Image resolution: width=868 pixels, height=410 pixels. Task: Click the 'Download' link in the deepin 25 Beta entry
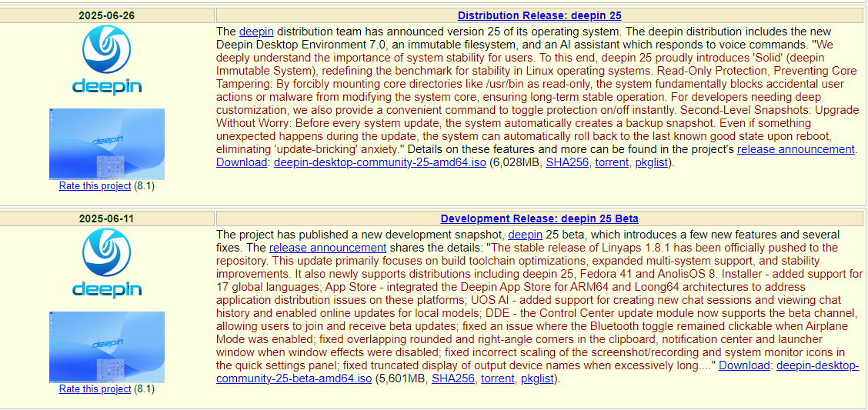(744, 365)
